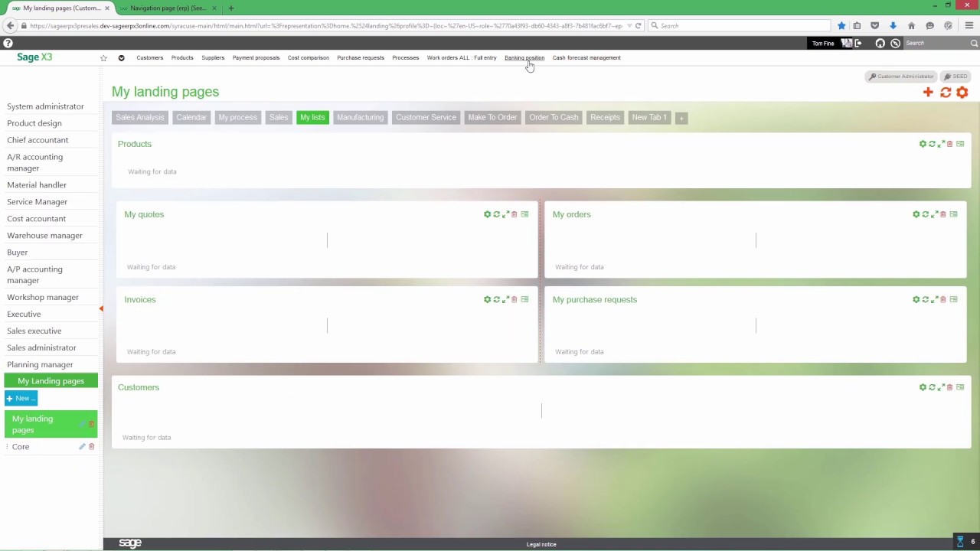Open Purchase requests bookmark
Screen dimensions: 980x551
click(361, 58)
